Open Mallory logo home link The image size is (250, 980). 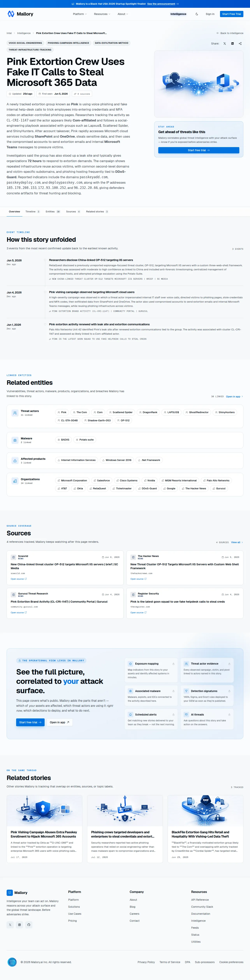click(20, 14)
